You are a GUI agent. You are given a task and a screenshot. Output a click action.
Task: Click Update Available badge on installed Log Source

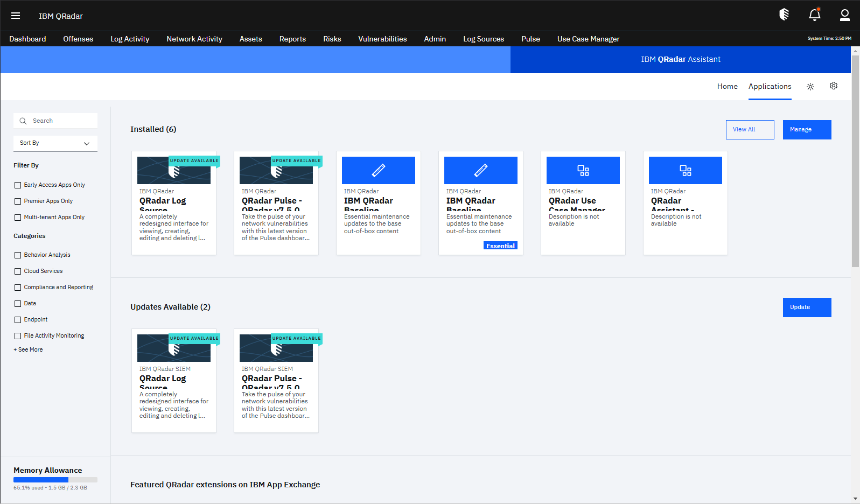point(194,160)
